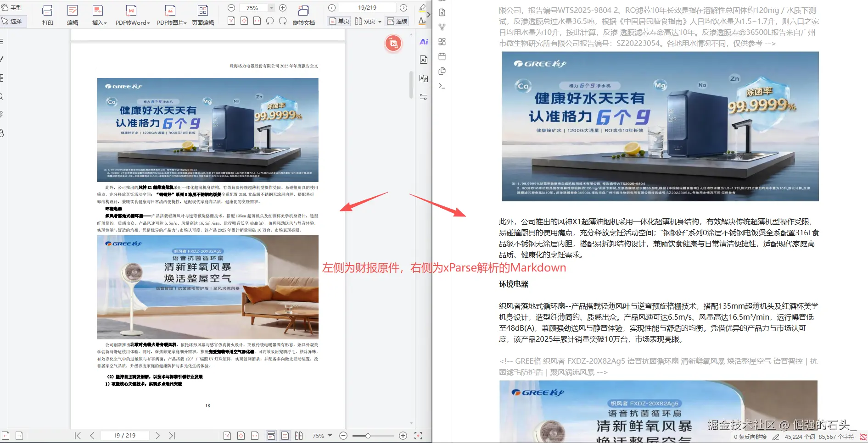Click the copy/templates icon in editor sidebar
The image size is (868, 443).
442,71
